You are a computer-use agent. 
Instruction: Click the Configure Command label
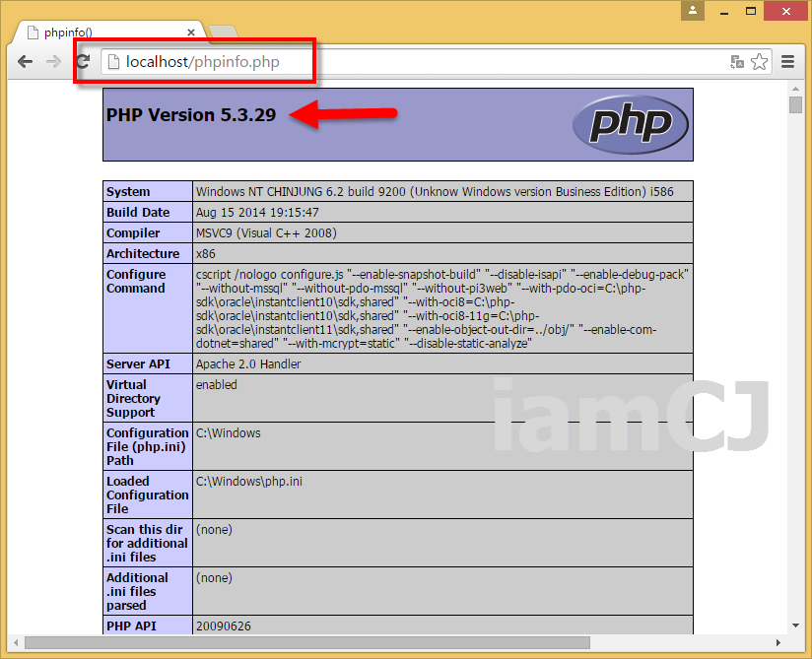136,281
